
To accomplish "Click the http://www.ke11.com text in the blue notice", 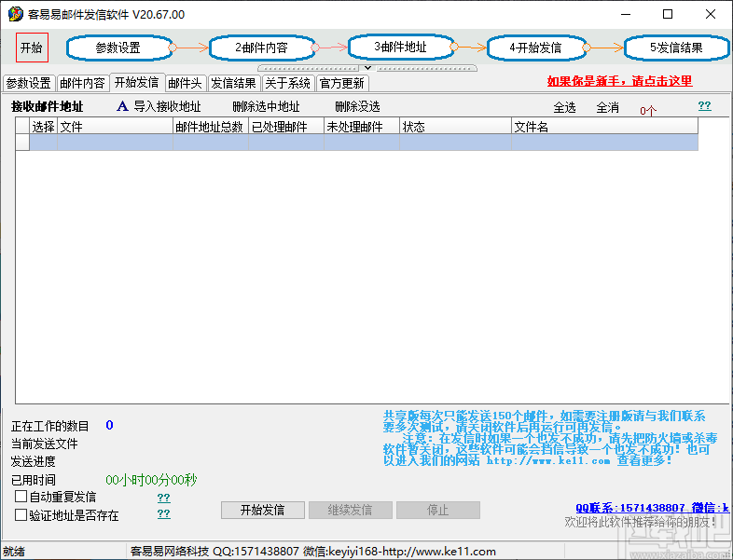I will [x=547, y=460].
